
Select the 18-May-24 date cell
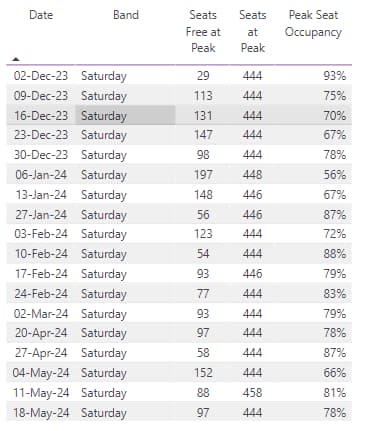[x=41, y=413]
